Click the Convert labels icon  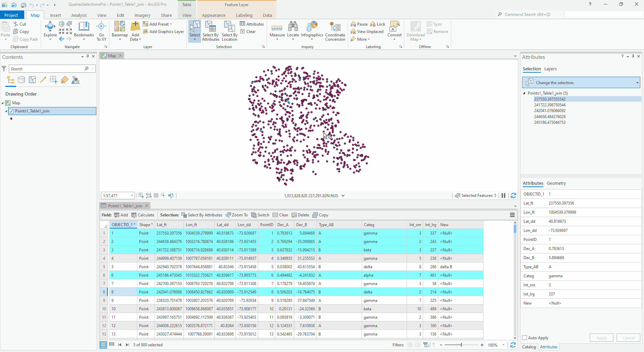tap(394, 27)
